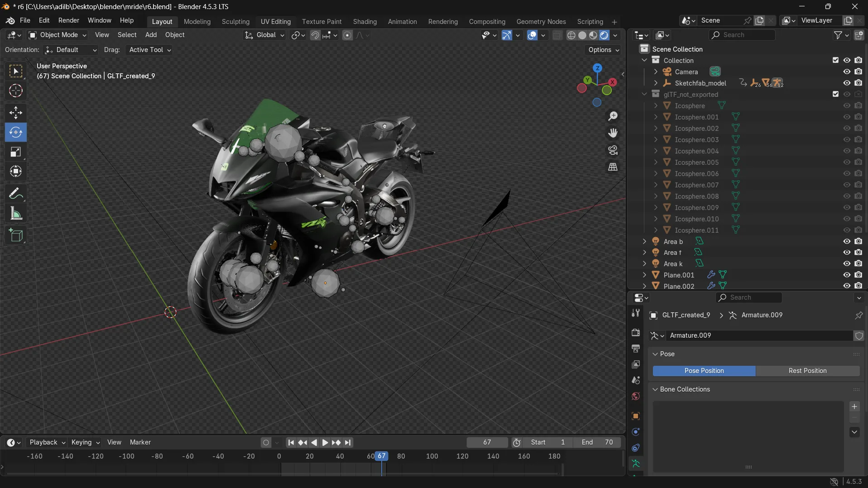868x488 pixels.
Task: Select the Measure tool
Action: (x=16, y=214)
